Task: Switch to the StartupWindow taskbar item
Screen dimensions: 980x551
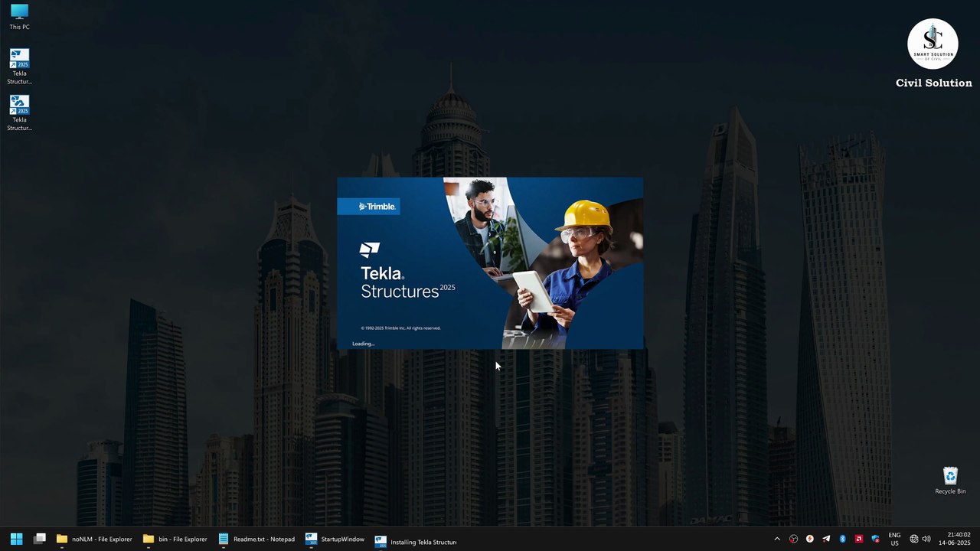Action: pyautogui.click(x=335, y=539)
